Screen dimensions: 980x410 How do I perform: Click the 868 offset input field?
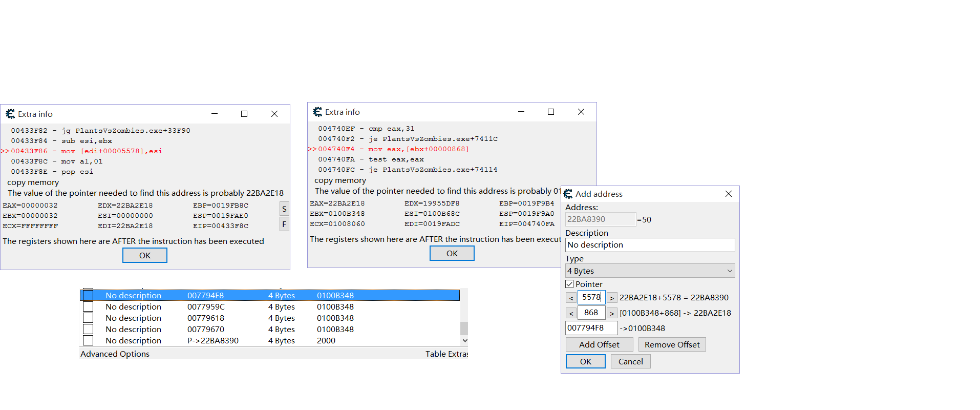click(591, 313)
